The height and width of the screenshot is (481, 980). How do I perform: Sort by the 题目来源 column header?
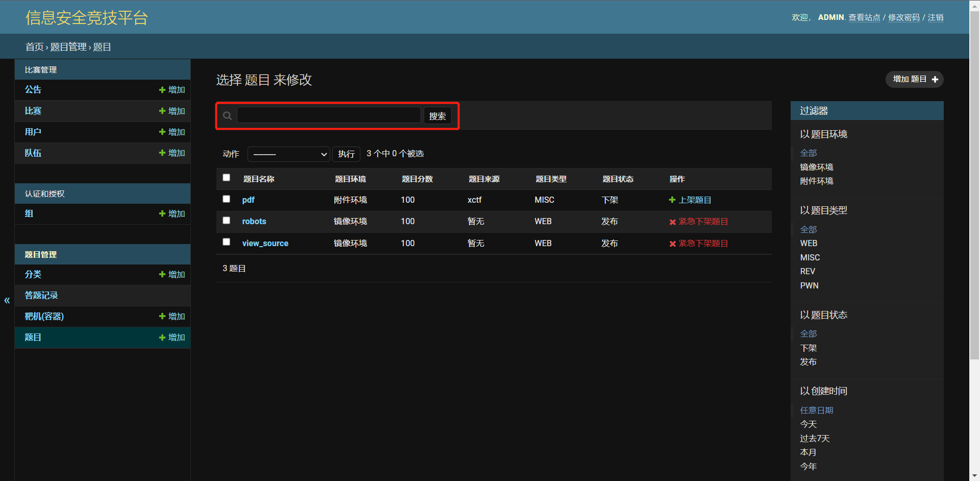484,179
